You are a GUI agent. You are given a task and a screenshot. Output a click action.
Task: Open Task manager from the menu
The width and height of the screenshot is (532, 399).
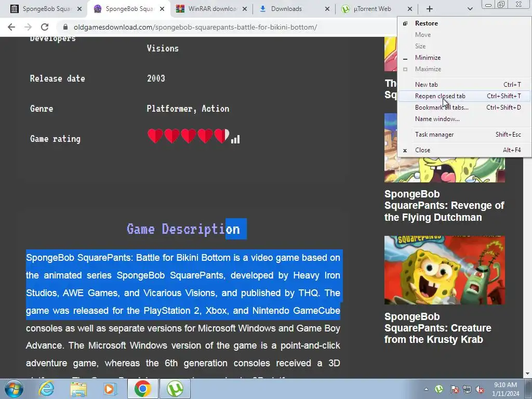pos(464,135)
